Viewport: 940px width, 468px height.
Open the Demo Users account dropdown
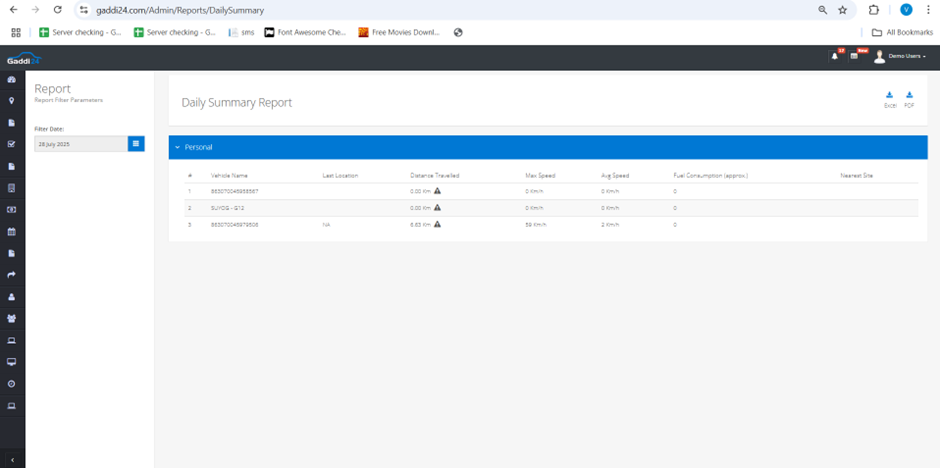[899, 56]
